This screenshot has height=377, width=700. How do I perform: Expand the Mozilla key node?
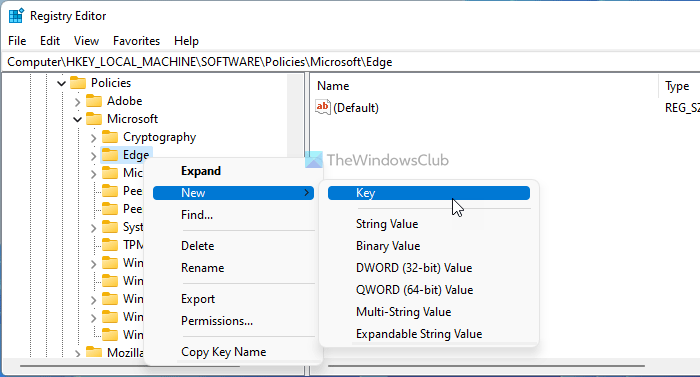pyautogui.click(x=77, y=353)
